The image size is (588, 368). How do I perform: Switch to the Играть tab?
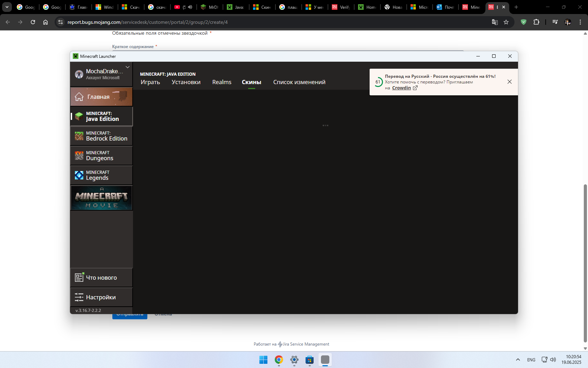coord(150,82)
